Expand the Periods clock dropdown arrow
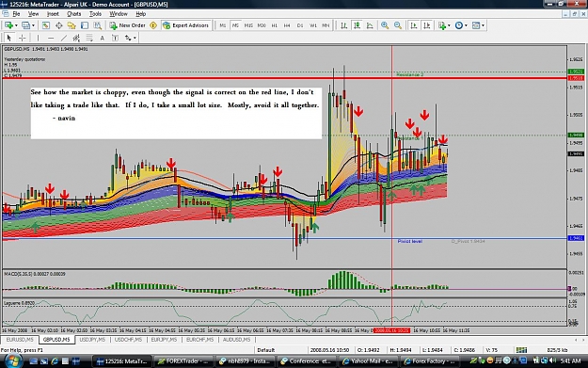 (466, 25)
